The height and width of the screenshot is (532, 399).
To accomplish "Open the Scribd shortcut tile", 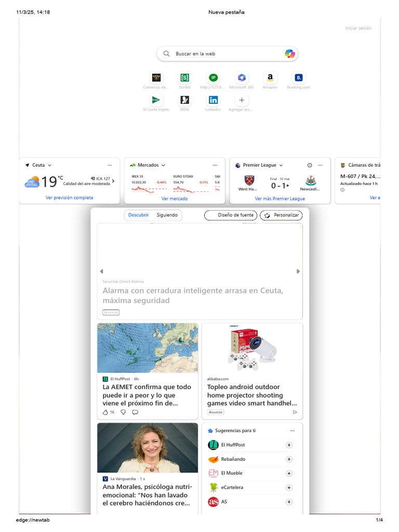I will (184, 78).
